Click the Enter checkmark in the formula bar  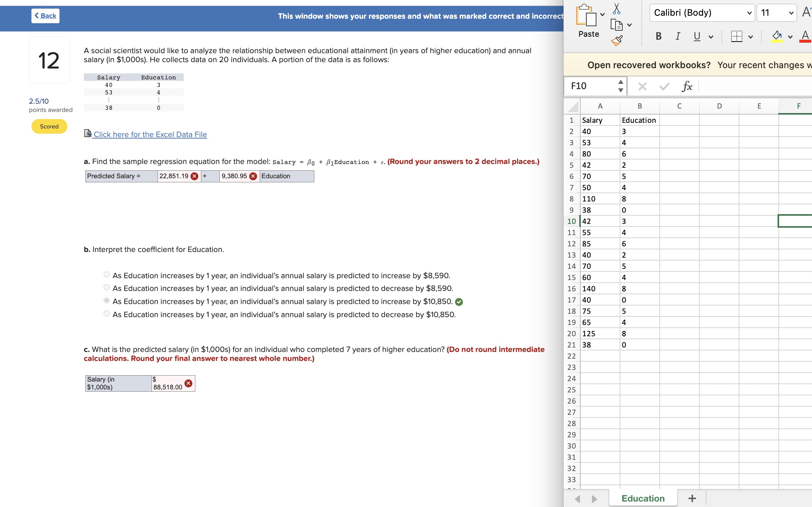pyautogui.click(x=664, y=86)
